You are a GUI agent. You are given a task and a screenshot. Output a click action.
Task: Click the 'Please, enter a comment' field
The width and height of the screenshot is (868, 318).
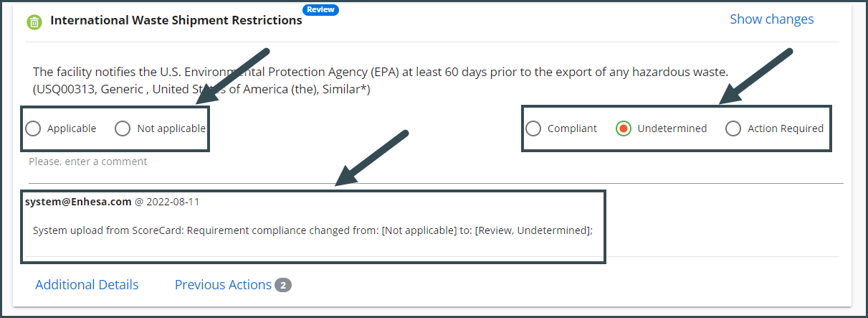(x=434, y=162)
